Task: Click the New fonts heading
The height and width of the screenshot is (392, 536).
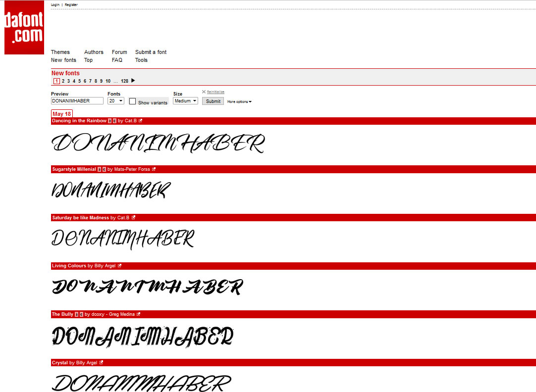Action: coord(65,73)
